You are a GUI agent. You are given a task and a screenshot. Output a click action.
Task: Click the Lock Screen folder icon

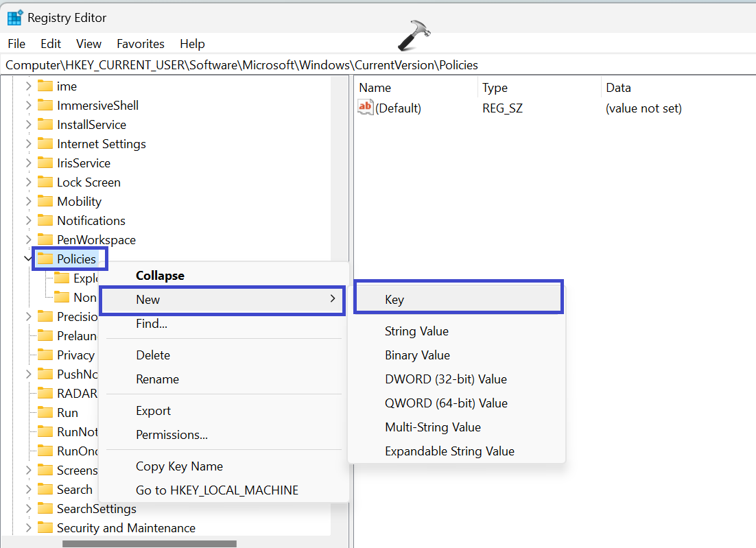tap(45, 182)
